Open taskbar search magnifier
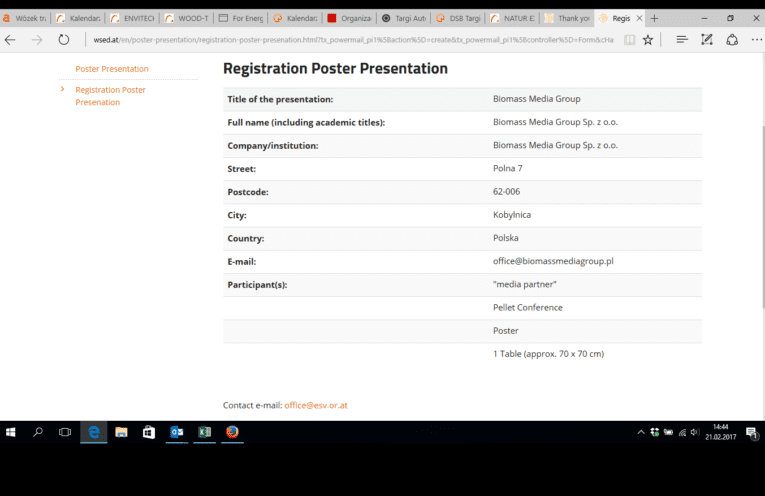 coord(38,432)
